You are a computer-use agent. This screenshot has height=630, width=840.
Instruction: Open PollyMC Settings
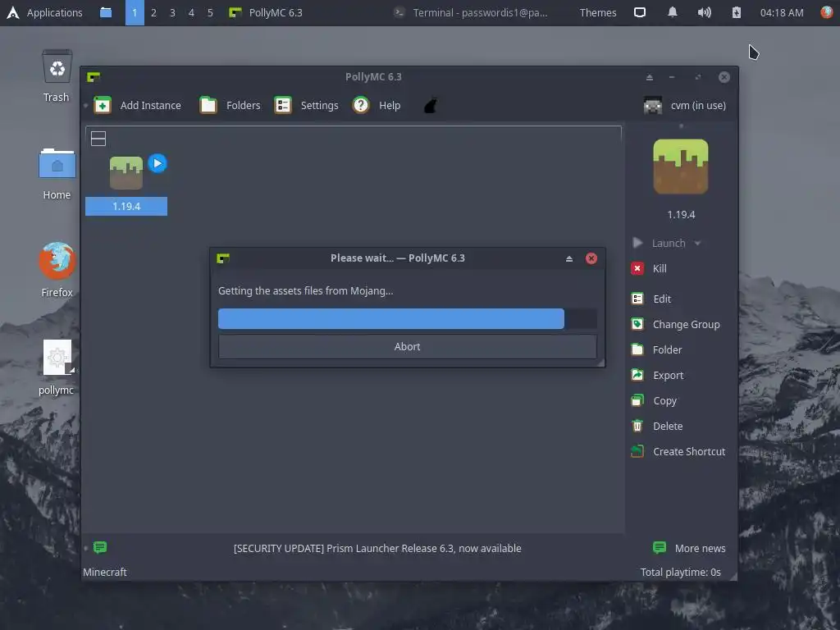click(307, 105)
